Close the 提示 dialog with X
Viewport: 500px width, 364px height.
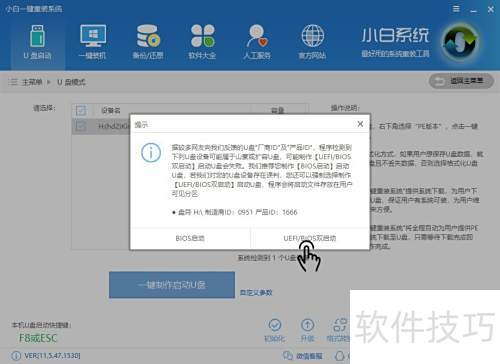click(360, 124)
